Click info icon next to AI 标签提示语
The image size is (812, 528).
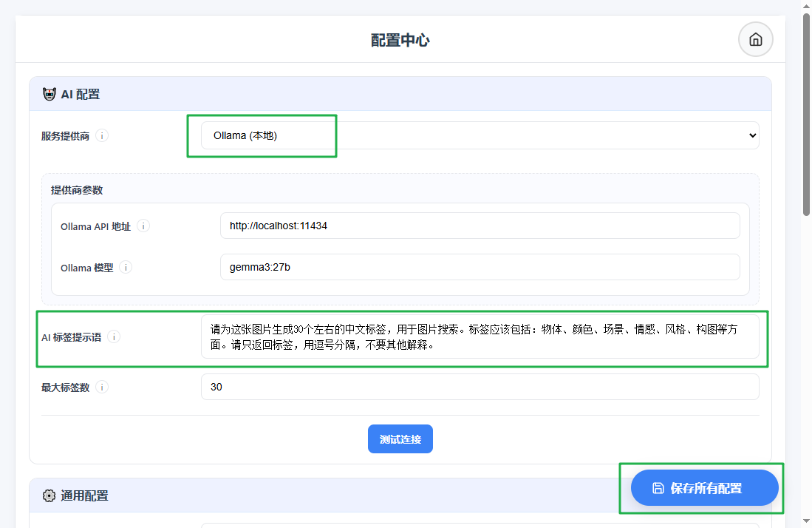(x=114, y=337)
